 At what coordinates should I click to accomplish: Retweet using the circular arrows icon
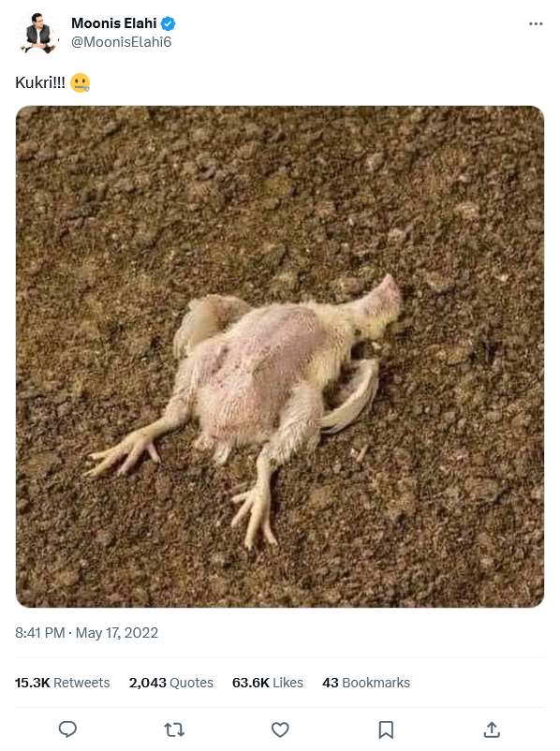click(174, 729)
